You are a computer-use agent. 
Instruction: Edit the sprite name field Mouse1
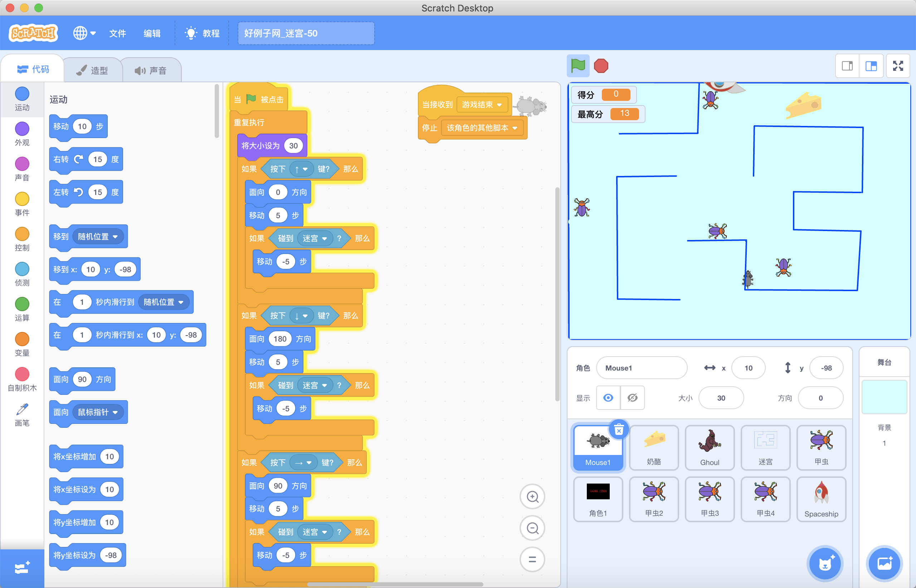click(x=641, y=368)
